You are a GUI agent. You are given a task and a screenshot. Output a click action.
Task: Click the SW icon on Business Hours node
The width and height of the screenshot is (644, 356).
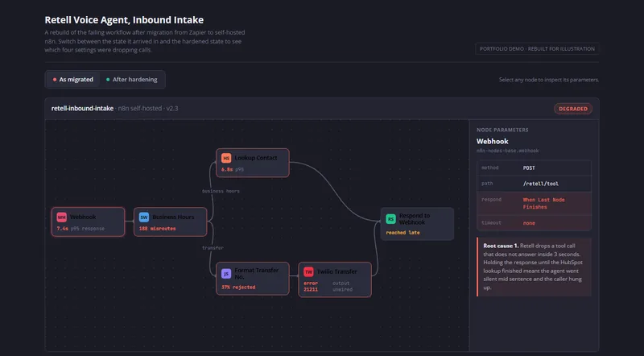(144, 217)
